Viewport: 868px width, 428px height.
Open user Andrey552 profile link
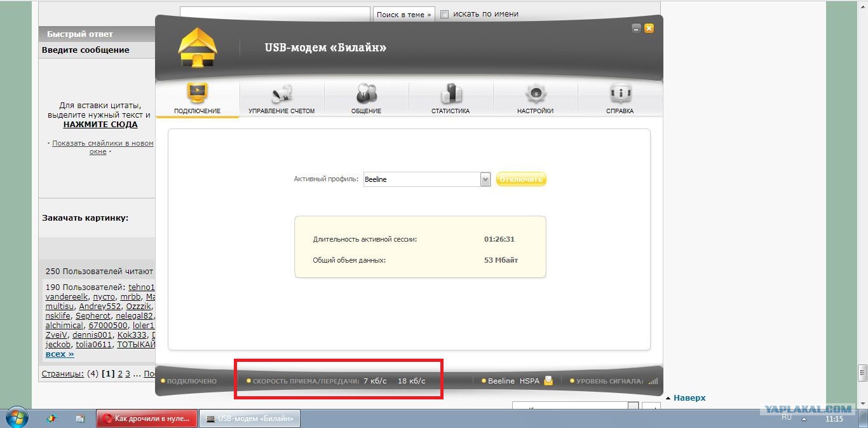pos(100,307)
